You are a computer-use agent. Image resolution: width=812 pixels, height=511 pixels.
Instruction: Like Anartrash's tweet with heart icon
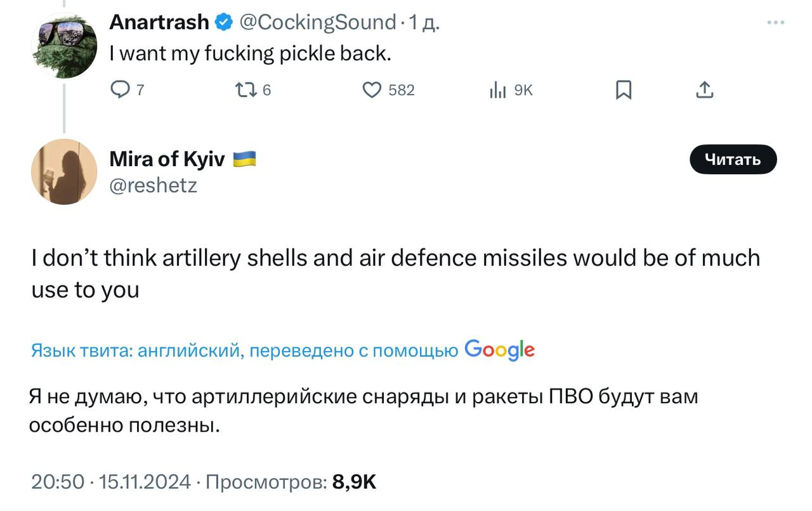[372, 91]
